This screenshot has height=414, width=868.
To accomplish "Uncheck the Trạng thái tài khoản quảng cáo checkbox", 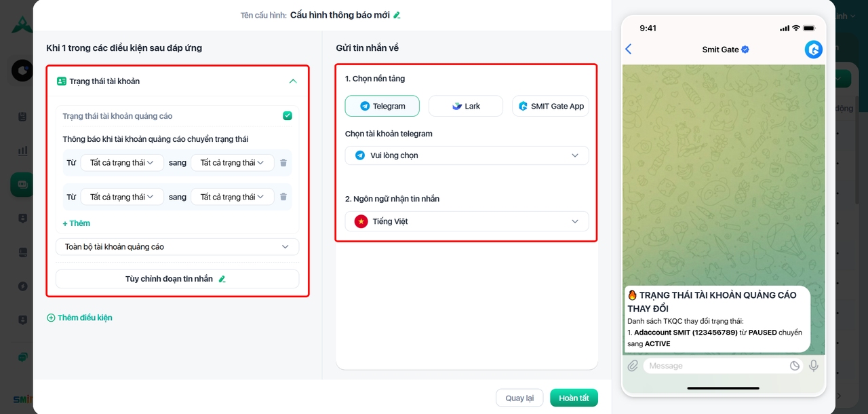I will 288,116.
